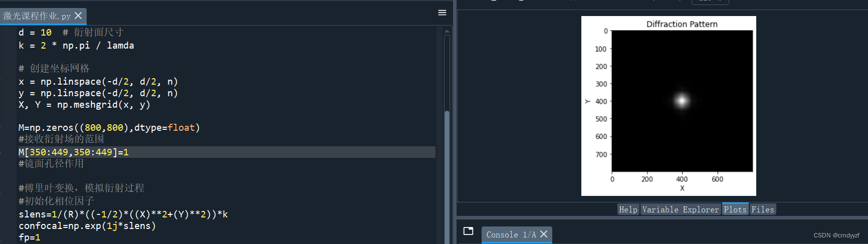
Task: Close the Console 1/A tab
Action: tap(544, 234)
